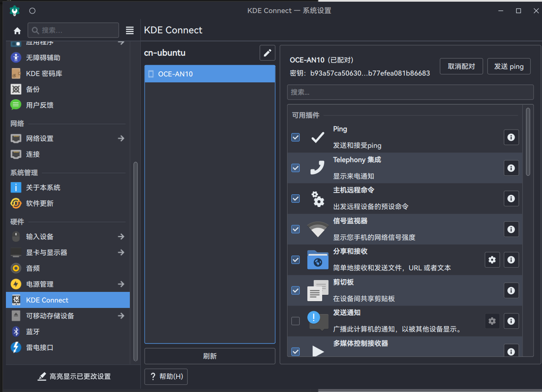
Task: Open 音频 settings
Action: click(x=68, y=268)
